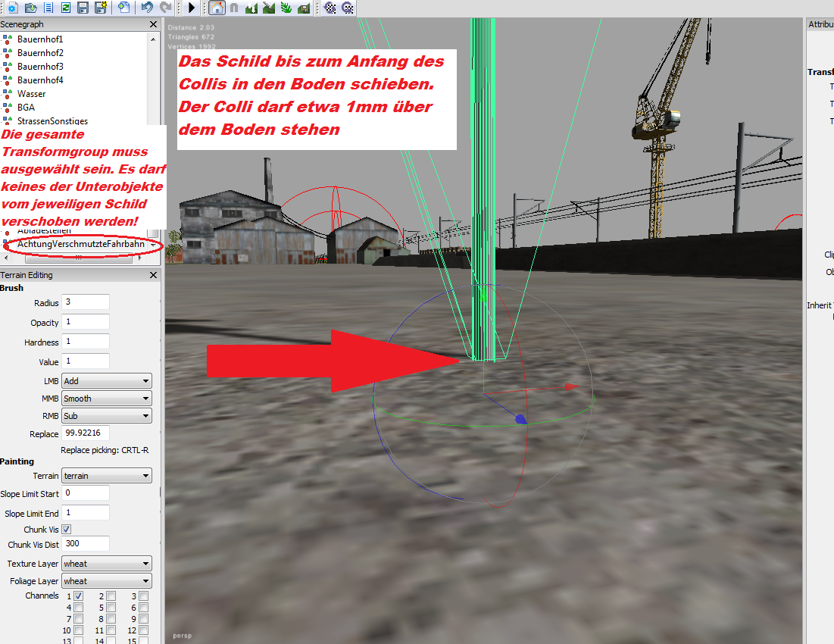Open the Painting Terrain dropdown
Image resolution: width=834 pixels, height=644 pixels.
pos(107,476)
